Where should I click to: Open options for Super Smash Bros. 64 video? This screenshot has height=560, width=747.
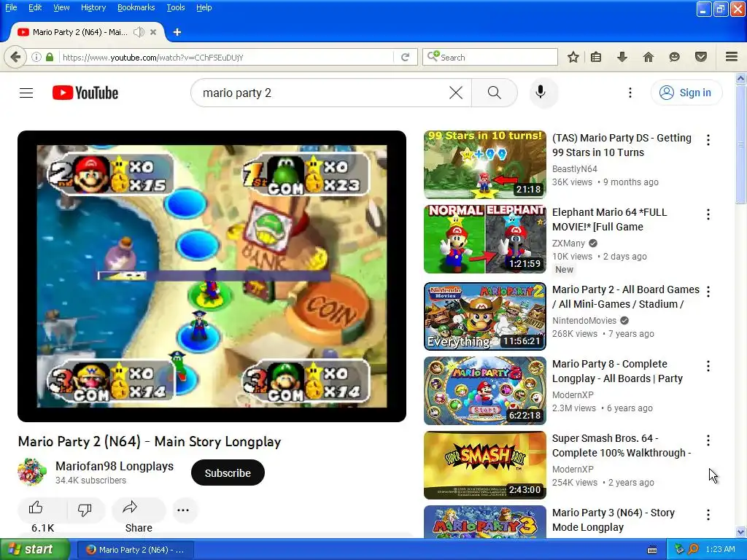pyautogui.click(x=708, y=440)
